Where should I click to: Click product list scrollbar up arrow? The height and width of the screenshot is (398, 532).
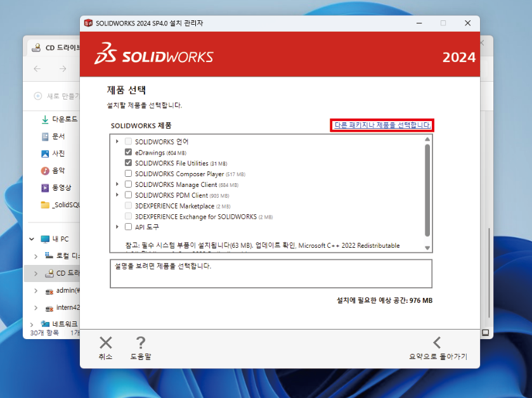point(427,139)
